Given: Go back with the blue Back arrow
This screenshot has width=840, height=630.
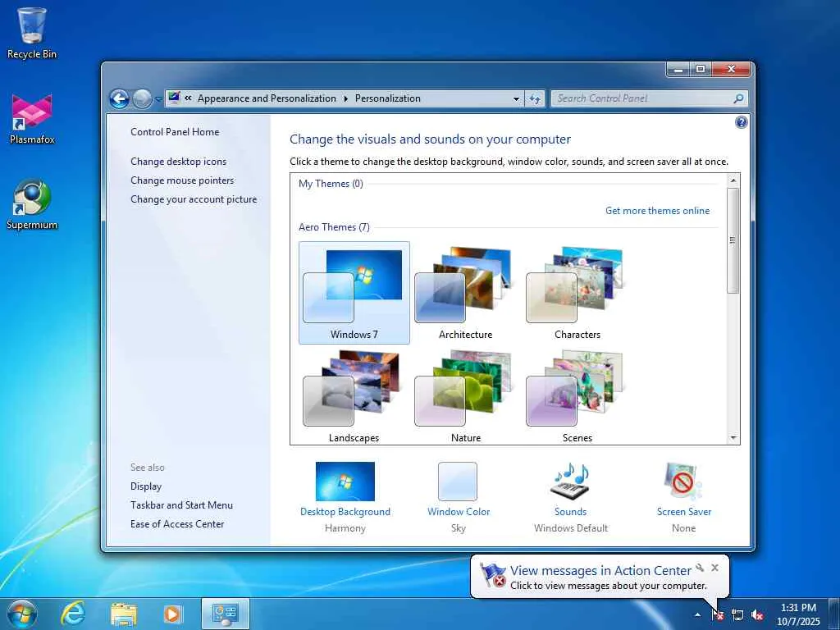Looking at the screenshot, I should tap(120, 98).
